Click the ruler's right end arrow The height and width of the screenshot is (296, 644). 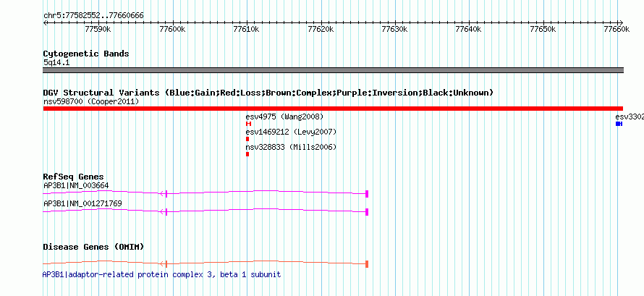[621, 22]
